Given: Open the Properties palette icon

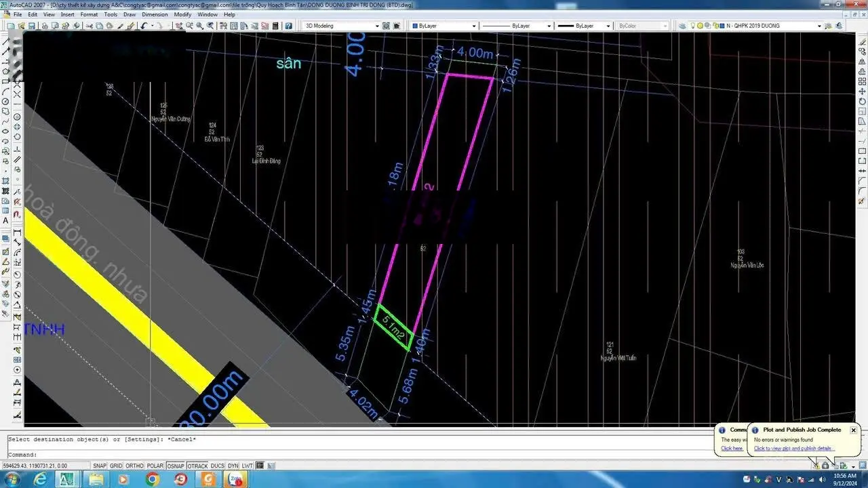Looking at the screenshot, I should 223,26.
